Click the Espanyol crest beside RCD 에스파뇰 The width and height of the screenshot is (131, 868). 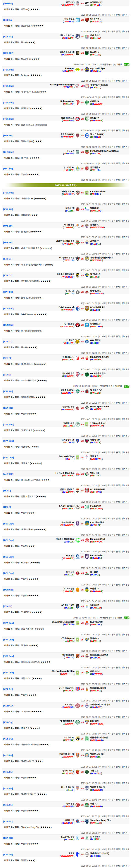pyautogui.click(x=87, y=623)
